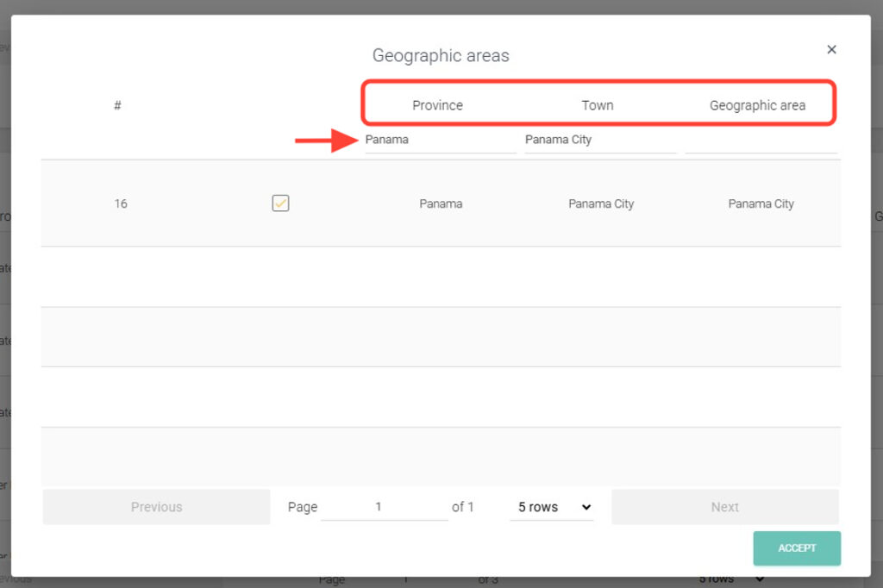Click Panama City in the Geographic area column of row 16

[761, 204]
